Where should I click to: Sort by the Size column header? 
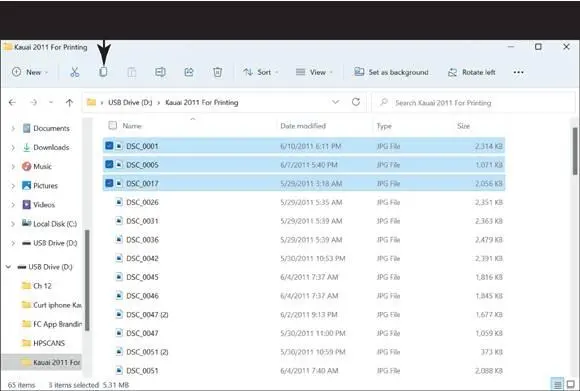[463, 126]
